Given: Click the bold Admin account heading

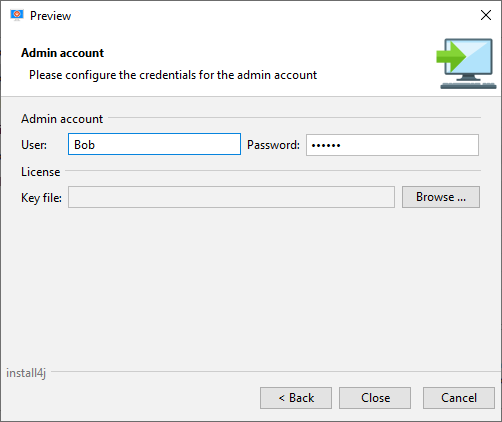Looking at the screenshot, I should 62,53.
